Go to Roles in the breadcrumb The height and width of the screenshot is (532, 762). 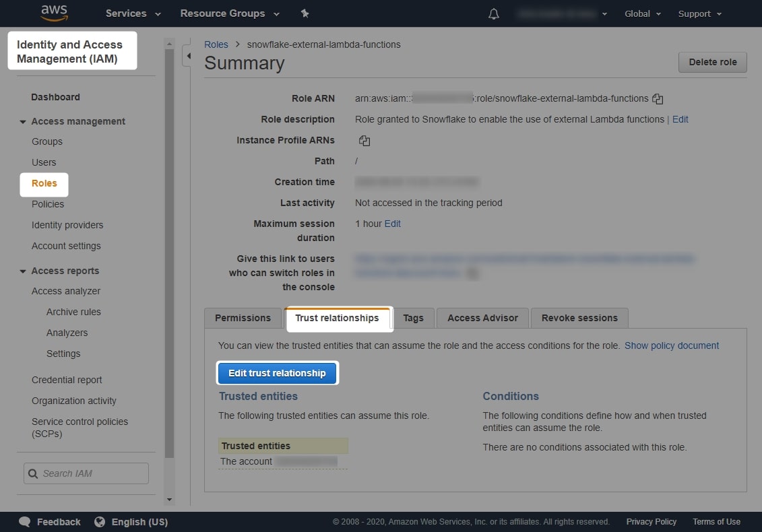coord(216,44)
